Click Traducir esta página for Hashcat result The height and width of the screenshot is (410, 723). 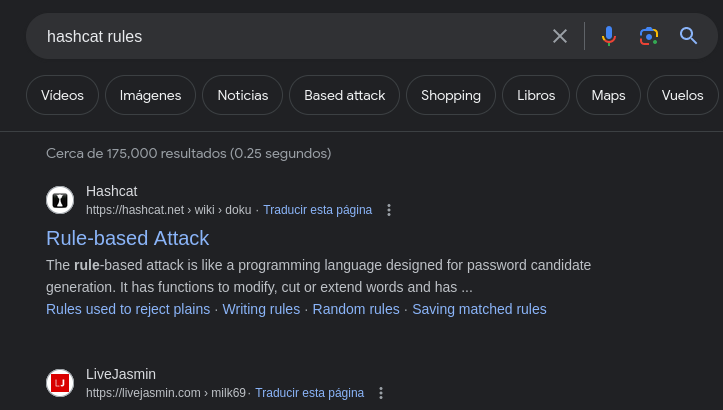coord(317,210)
